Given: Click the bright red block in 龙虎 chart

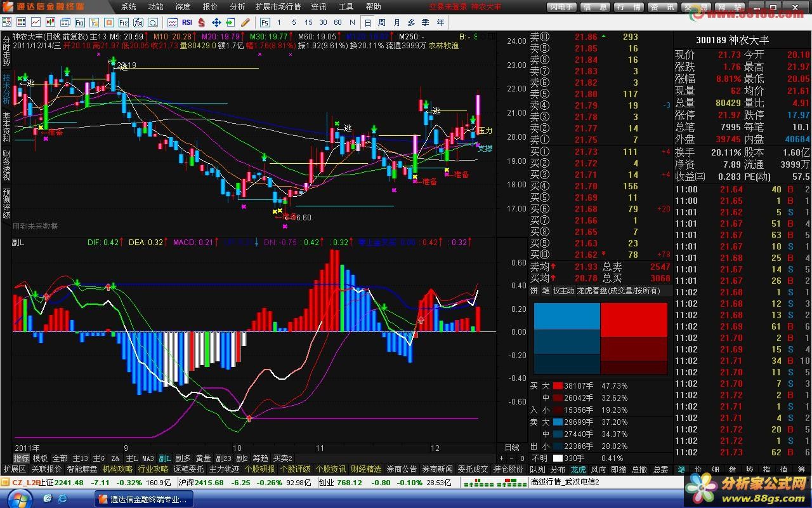Looking at the screenshot, I should tap(634, 320).
